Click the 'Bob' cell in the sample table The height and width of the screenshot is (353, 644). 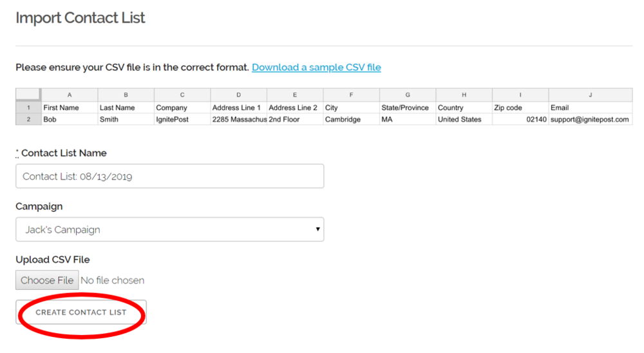(x=70, y=120)
